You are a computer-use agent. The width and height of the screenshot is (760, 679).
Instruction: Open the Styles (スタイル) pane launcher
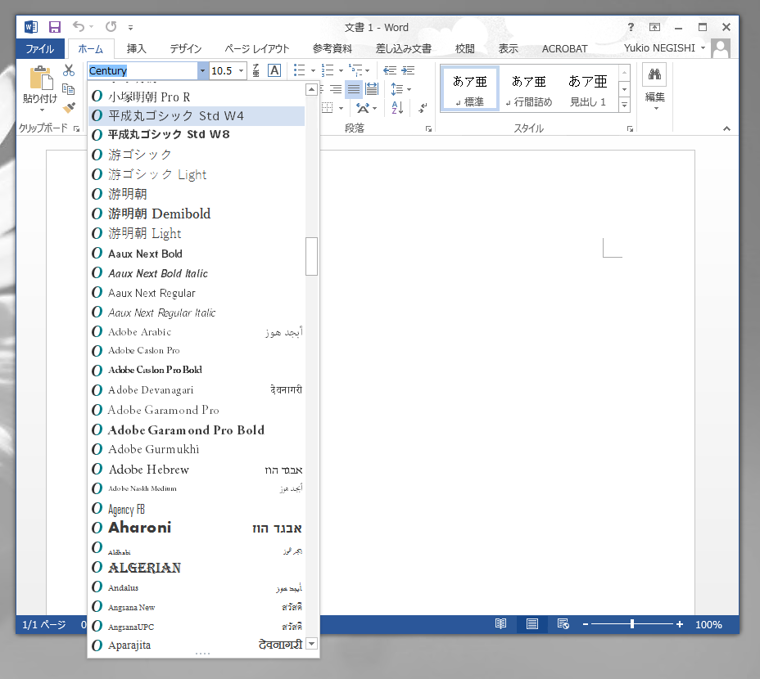point(630,129)
